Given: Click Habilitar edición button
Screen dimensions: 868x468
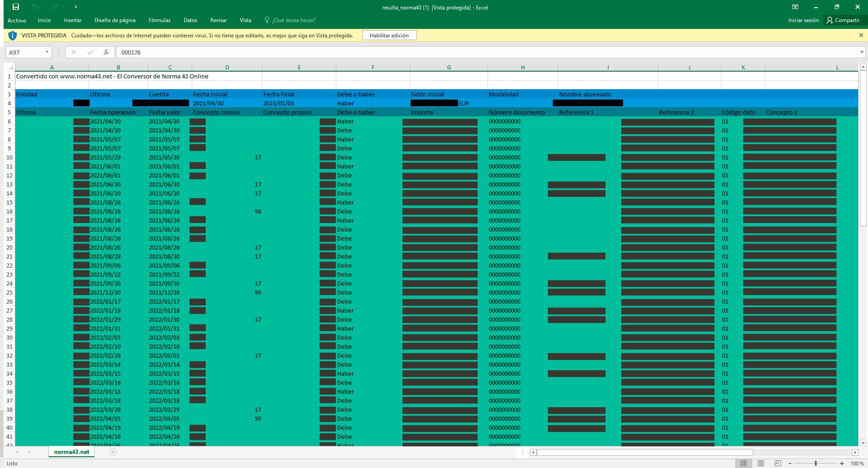Looking at the screenshot, I should (x=389, y=35).
